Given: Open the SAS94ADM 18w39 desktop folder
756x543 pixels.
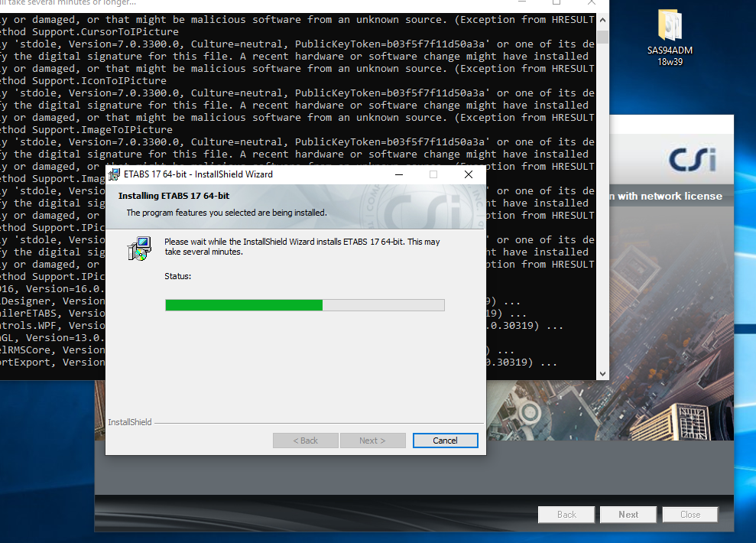Looking at the screenshot, I should 670,37.
